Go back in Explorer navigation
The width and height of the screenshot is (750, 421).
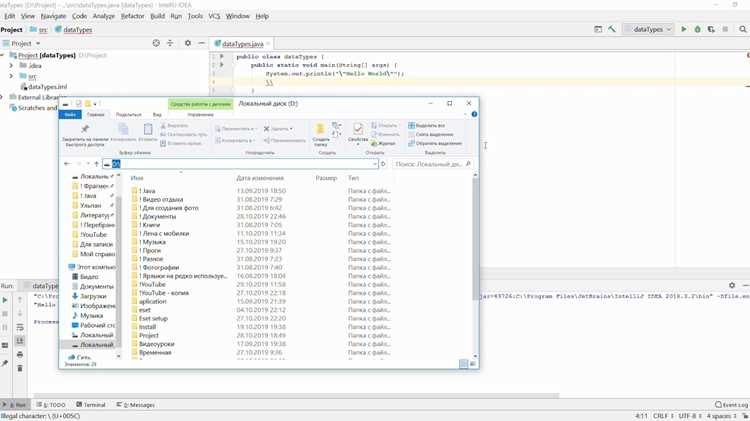pyautogui.click(x=66, y=164)
